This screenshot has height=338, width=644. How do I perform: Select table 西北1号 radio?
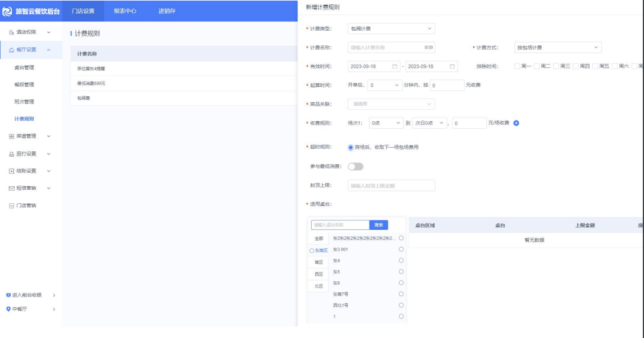coord(401,305)
